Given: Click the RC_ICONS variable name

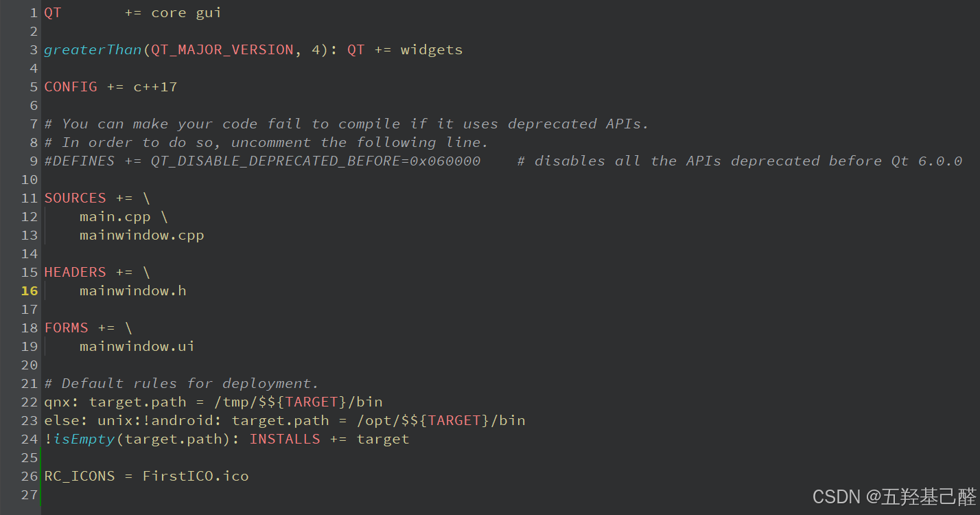Looking at the screenshot, I should click(80, 477).
